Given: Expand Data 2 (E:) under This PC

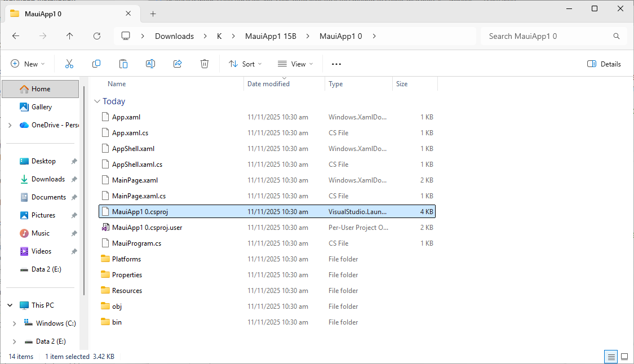Looking at the screenshot, I should pyautogui.click(x=15, y=342).
